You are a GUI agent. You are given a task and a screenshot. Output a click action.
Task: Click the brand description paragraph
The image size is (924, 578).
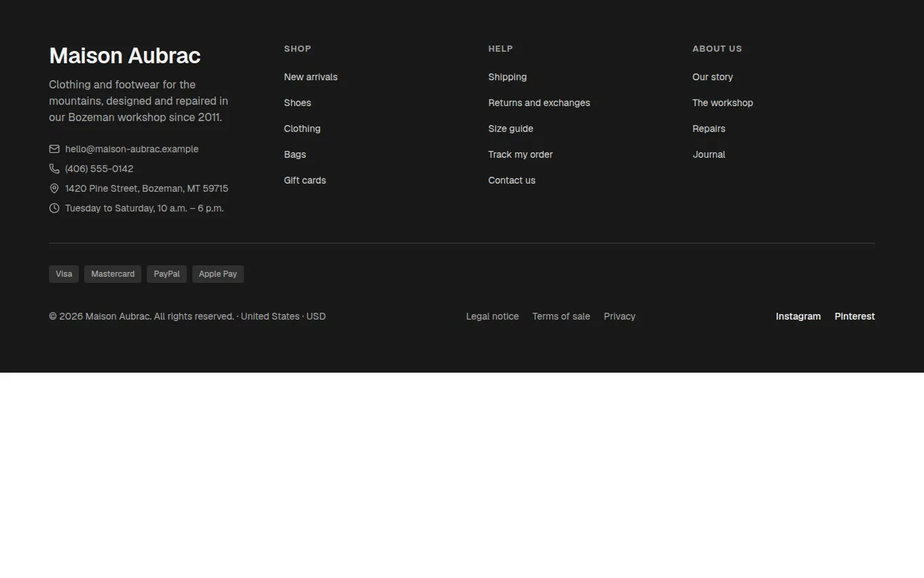click(139, 101)
